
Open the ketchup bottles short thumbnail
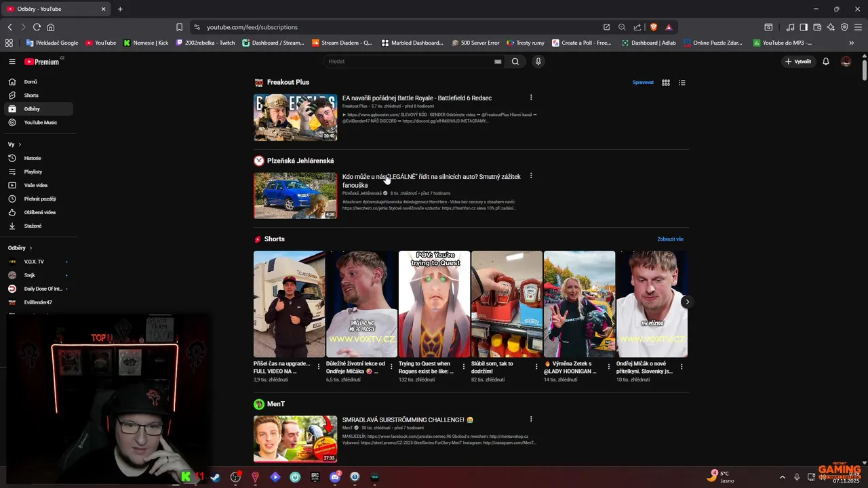click(x=507, y=304)
